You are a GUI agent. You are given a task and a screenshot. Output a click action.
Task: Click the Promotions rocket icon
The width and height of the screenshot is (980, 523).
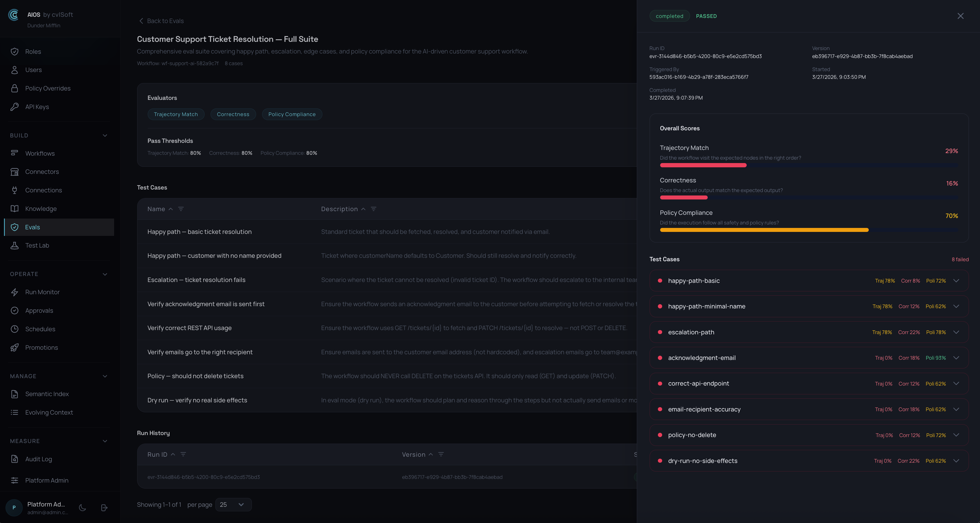tap(15, 348)
